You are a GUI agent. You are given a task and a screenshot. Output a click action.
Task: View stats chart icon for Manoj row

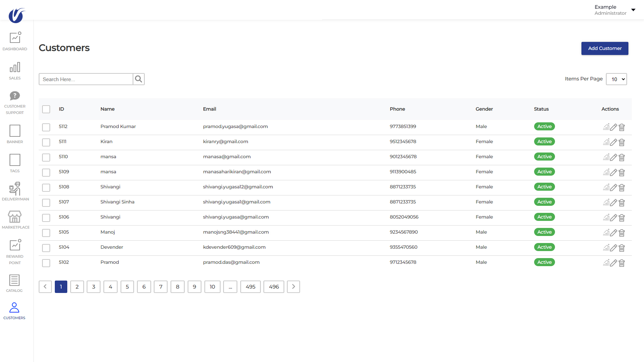click(x=606, y=233)
